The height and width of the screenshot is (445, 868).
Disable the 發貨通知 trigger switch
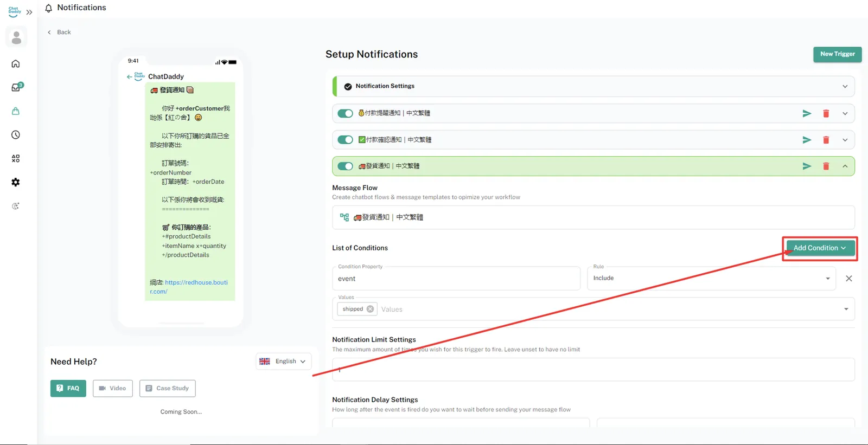tap(345, 166)
